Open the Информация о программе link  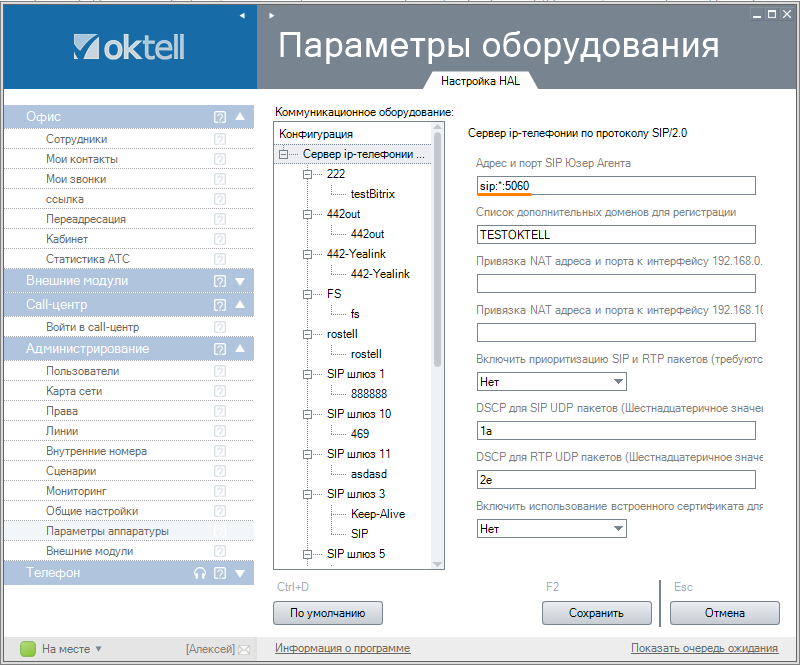click(x=342, y=649)
